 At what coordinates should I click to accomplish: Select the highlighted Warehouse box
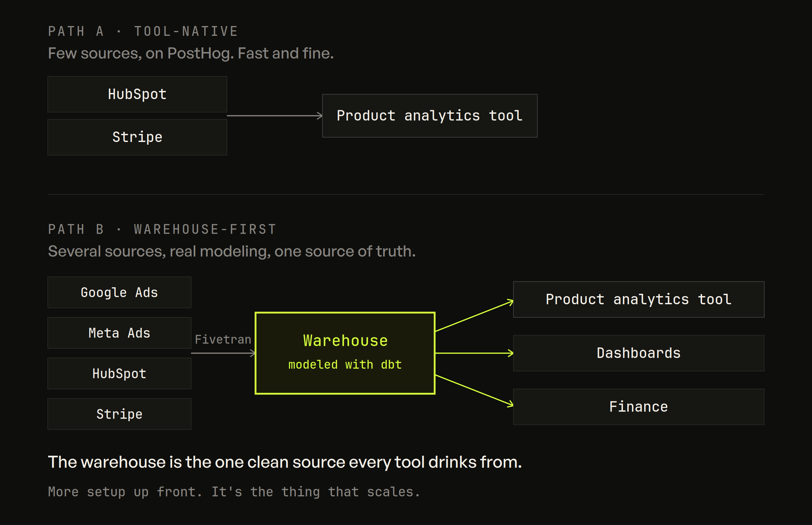345,353
